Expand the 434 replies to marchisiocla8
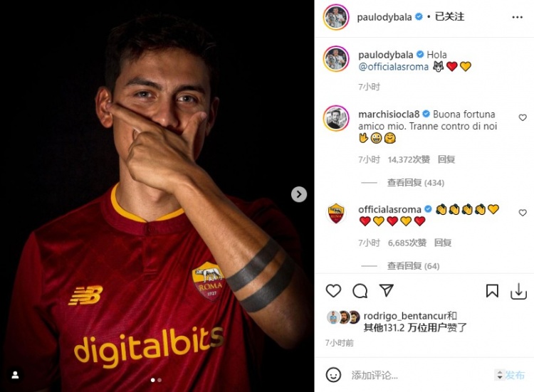Screen dimensions: 534x392 [x=416, y=183]
